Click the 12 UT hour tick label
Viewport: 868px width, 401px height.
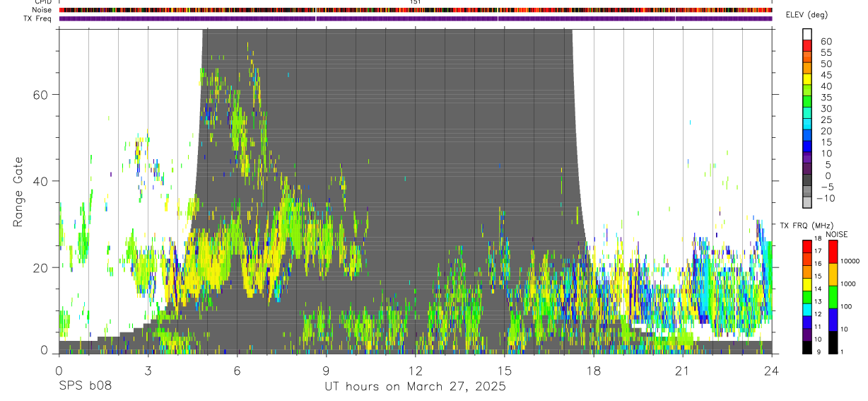pyautogui.click(x=416, y=370)
